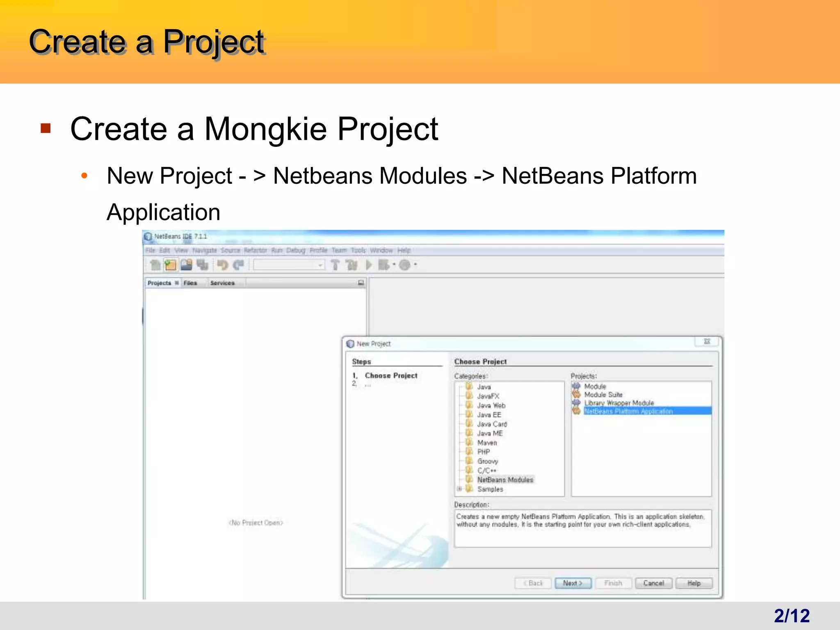Click the Run Project play icon
The image size is (840, 630).
click(x=369, y=265)
